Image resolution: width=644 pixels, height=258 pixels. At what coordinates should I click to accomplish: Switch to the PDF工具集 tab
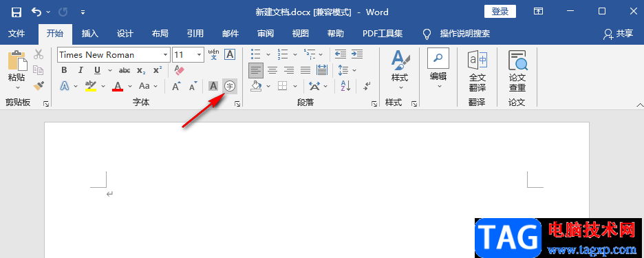pyautogui.click(x=383, y=34)
